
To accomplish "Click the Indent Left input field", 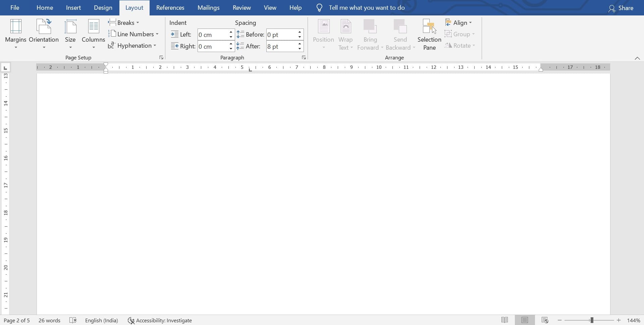I will (213, 35).
